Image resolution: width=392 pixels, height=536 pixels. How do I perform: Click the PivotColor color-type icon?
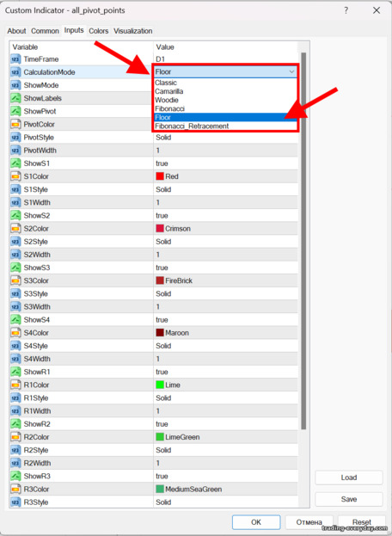click(15, 125)
